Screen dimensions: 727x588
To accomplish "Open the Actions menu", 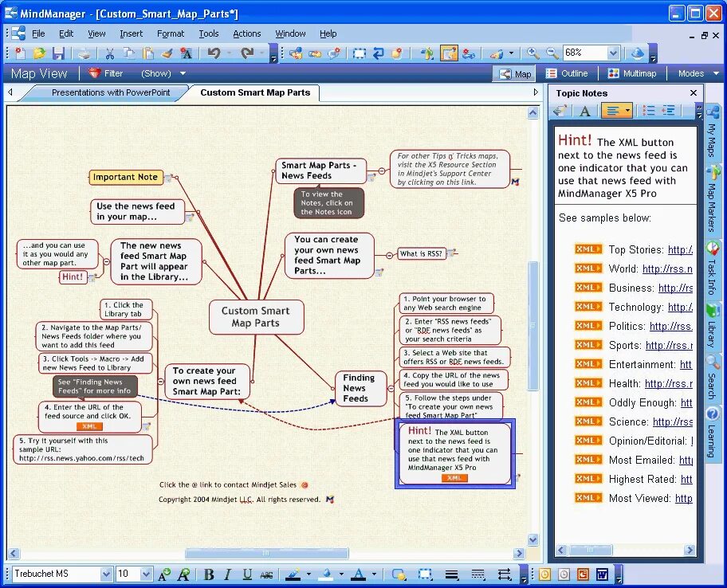I will (246, 33).
